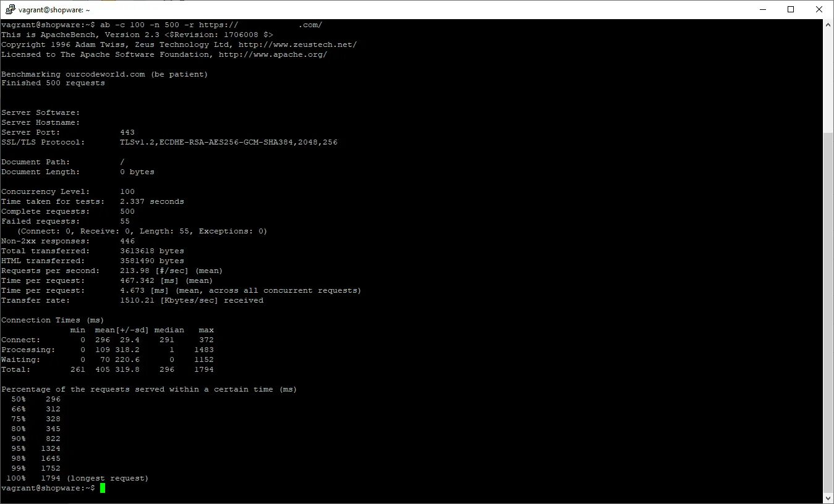Click the 80% row value 345
The width and height of the screenshot is (834, 504).
coord(53,429)
